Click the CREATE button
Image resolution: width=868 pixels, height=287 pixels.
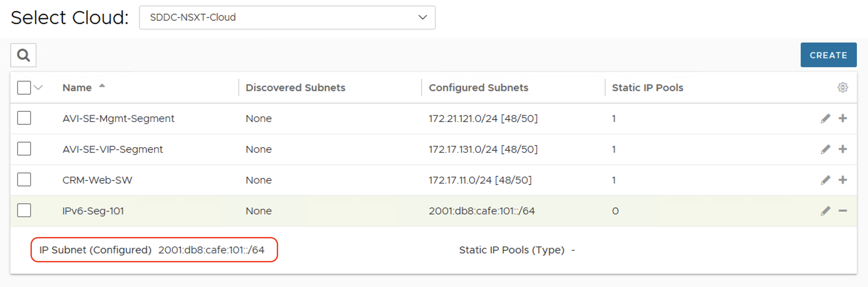coord(828,55)
